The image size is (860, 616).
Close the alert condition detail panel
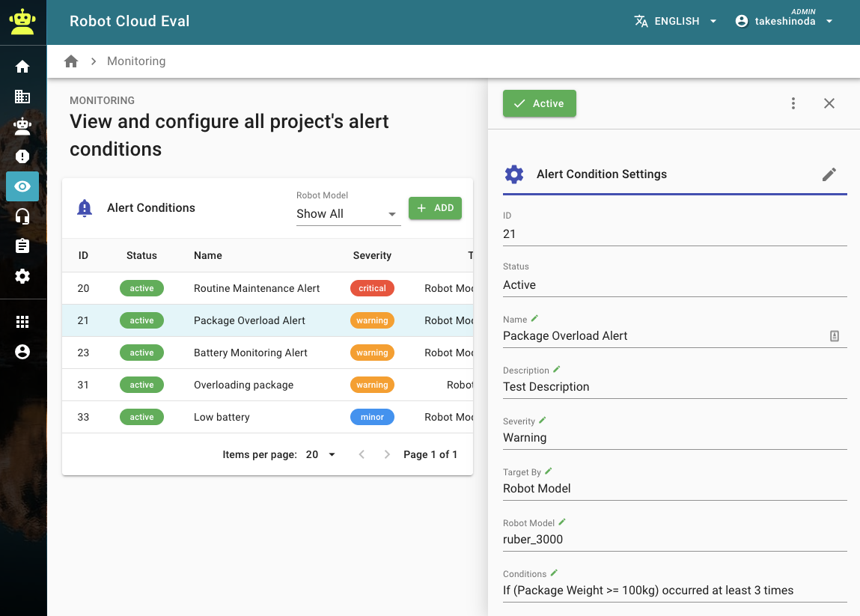tap(829, 104)
